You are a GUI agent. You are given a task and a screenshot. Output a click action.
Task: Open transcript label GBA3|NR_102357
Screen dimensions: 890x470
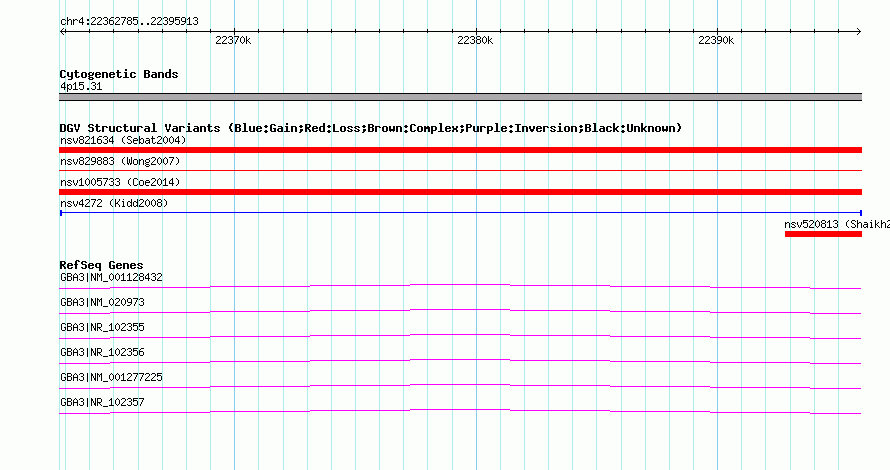pyautogui.click(x=102, y=402)
